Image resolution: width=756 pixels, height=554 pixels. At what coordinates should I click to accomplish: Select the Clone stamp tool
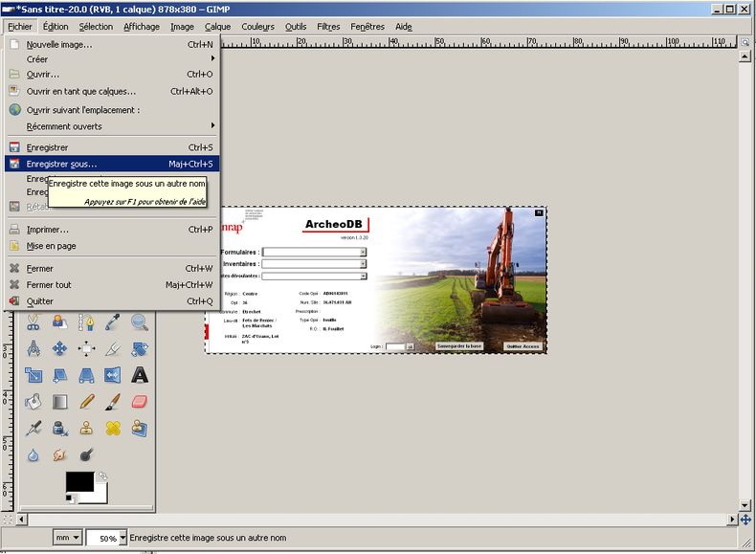pyautogui.click(x=86, y=428)
